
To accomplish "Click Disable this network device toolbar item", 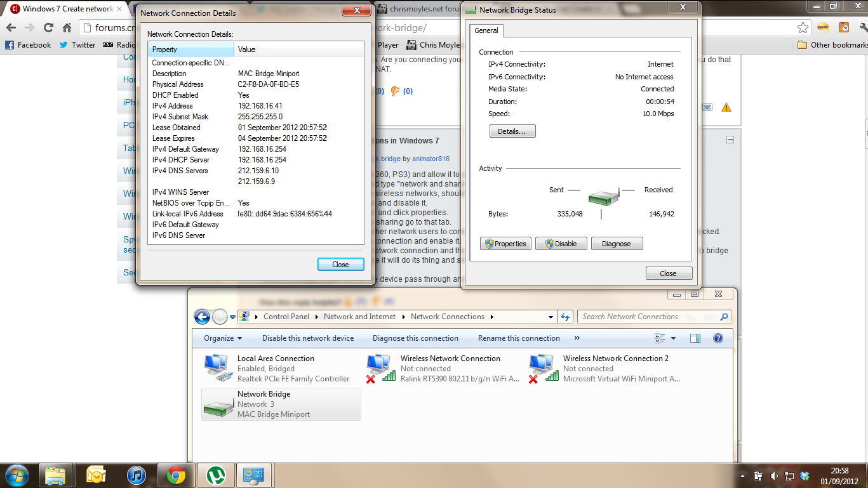I will coord(308,338).
